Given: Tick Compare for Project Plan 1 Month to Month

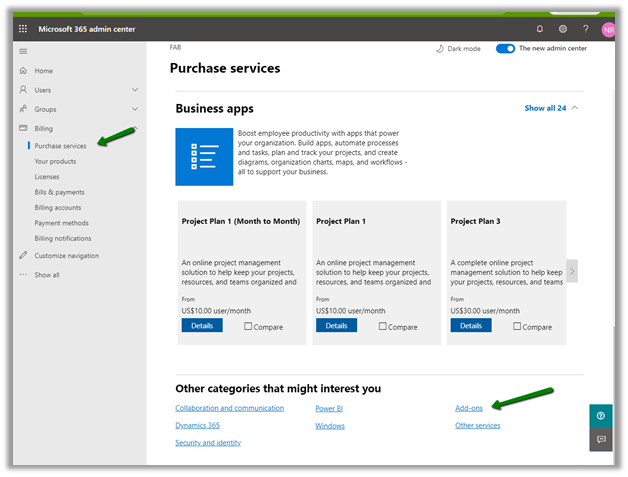Looking at the screenshot, I should (248, 326).
